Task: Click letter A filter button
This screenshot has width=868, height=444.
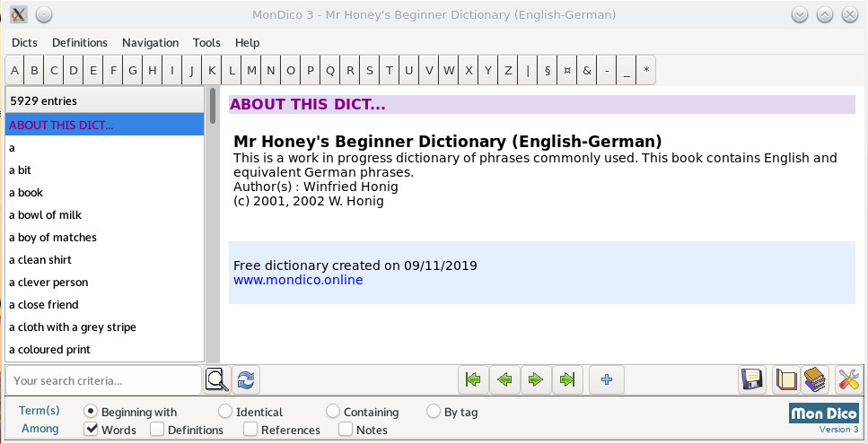Action: (x=15, y=70)
